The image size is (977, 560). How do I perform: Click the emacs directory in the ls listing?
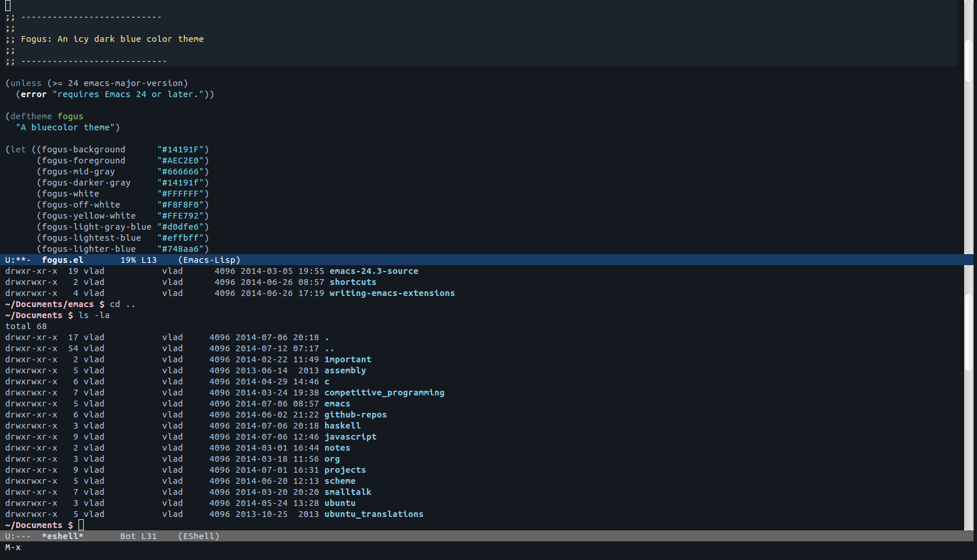point(337,404)
